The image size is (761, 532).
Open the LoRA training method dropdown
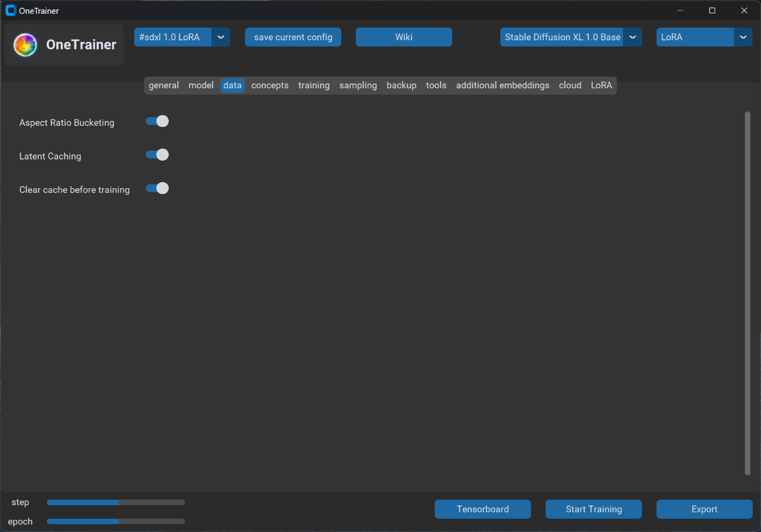[743, 37]
